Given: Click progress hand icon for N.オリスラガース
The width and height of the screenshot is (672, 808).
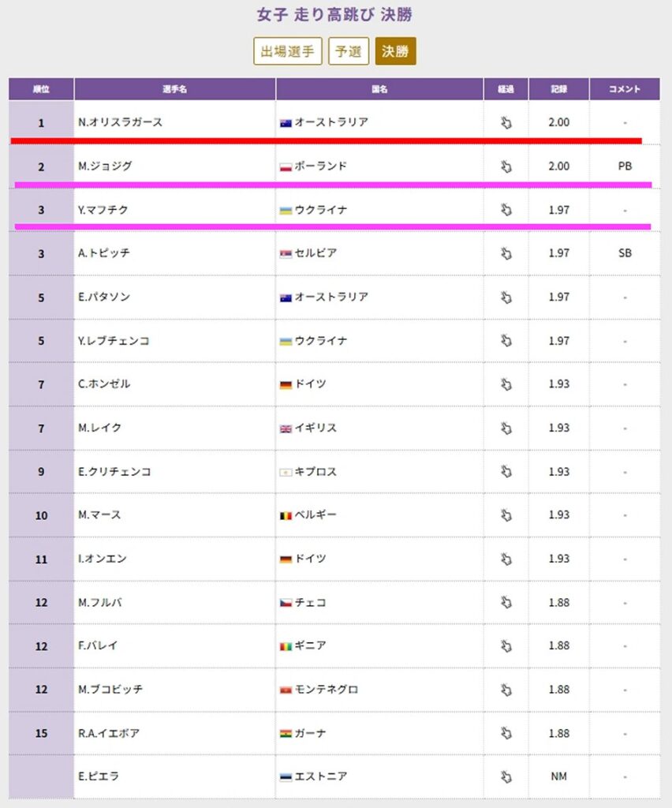Looking at the screenshot, I should [506, 123].
